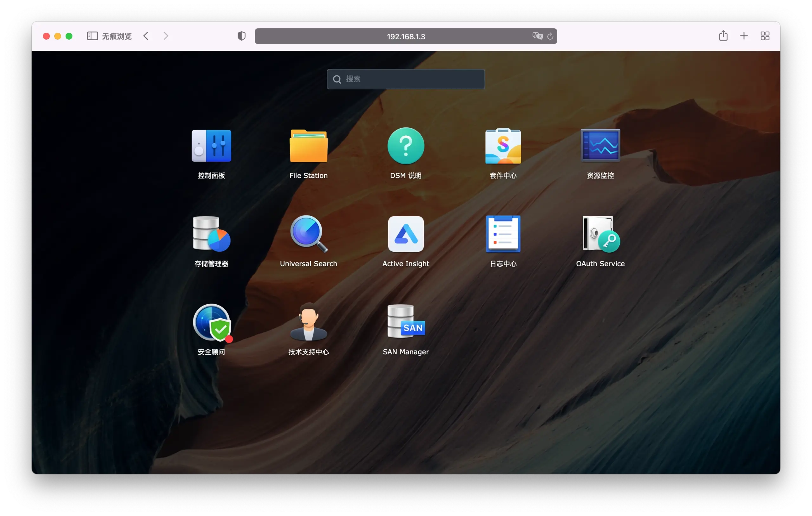Open the 控制面板 control panel app
Image resolution: width=812 pixels, height=516 pixels.
tap(211, 146)
